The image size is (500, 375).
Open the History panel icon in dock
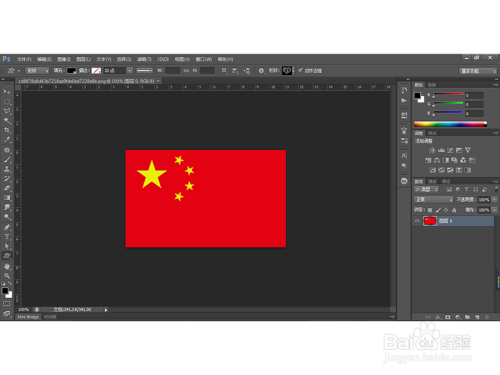404,90
